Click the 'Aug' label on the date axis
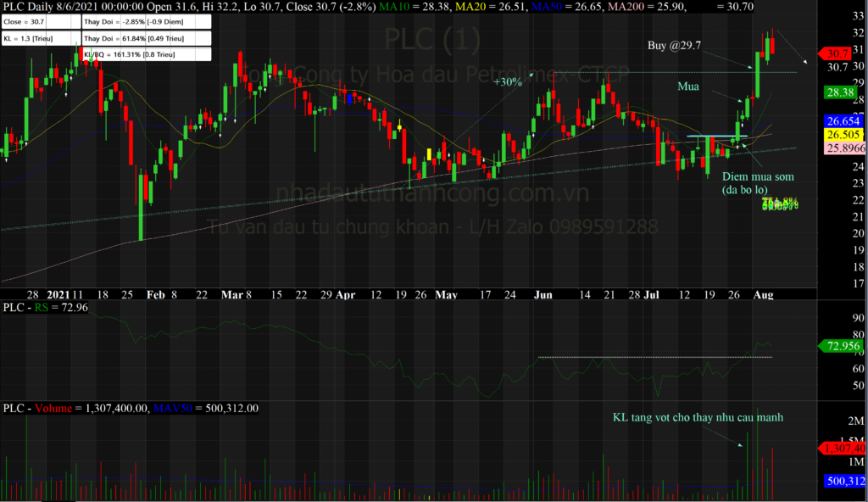 765,294
